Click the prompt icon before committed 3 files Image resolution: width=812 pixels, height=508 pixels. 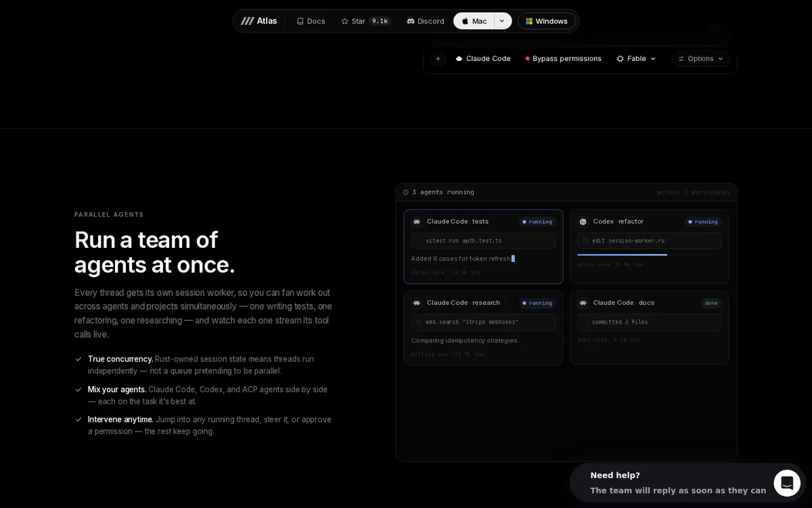585,322
